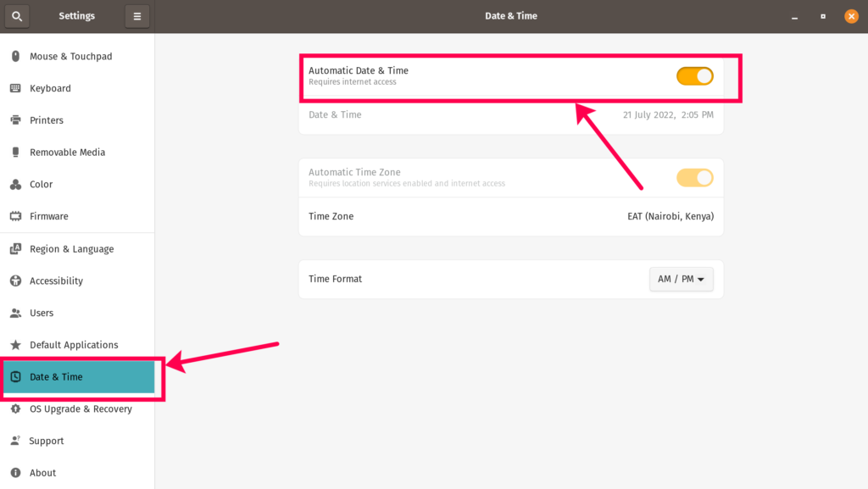Click the Automatic Date & Time label
This screenshot has width=868, height=489.
pyautogui.click(x=359, y=70)
